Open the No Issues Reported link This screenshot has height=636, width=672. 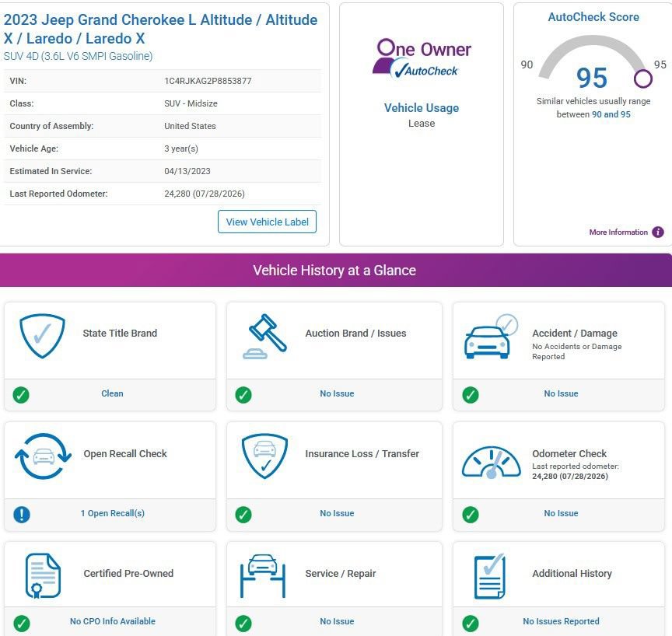point(561,621)
